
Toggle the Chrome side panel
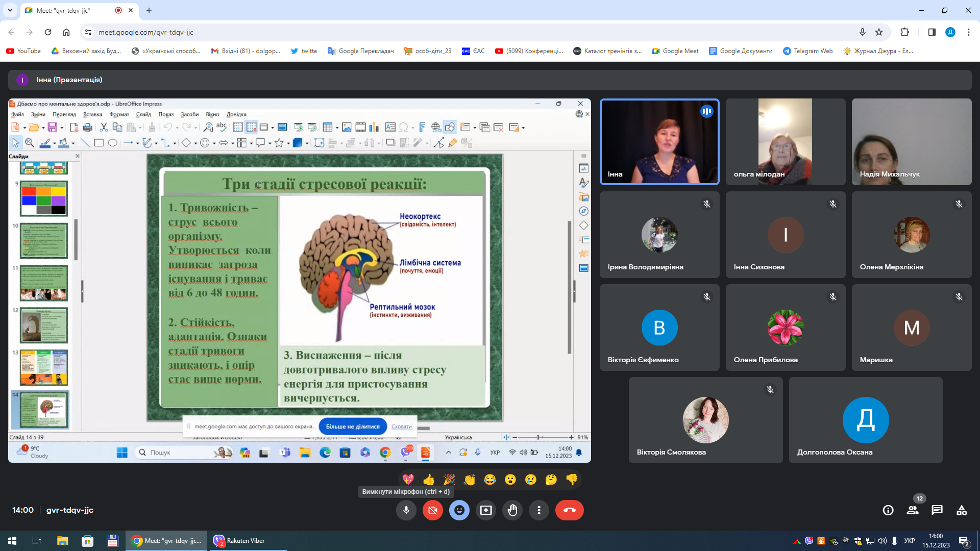(932, 32)
